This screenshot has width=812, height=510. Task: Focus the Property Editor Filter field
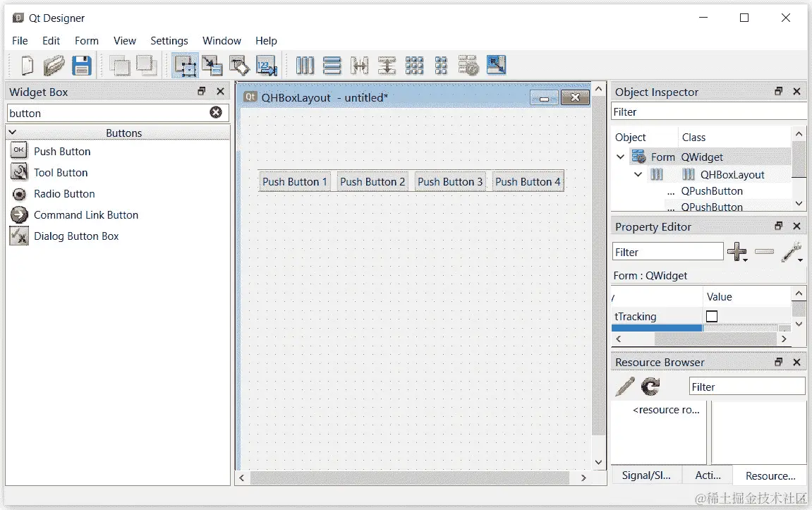tap(667, 252)
